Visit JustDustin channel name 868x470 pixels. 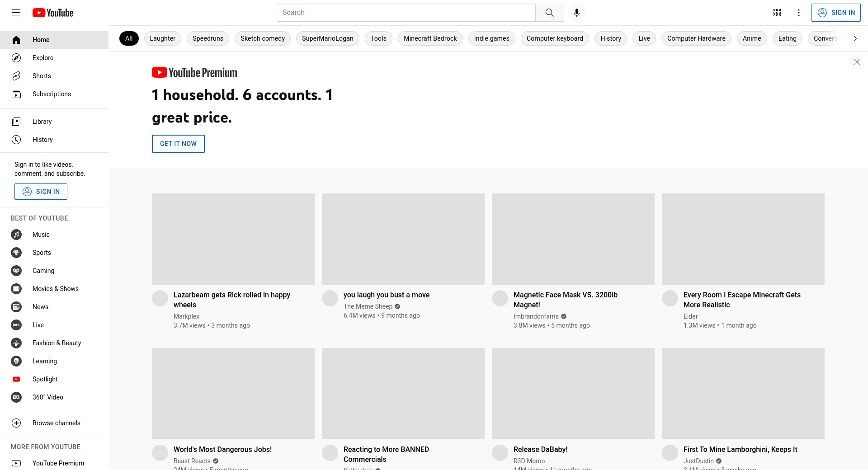698,461
